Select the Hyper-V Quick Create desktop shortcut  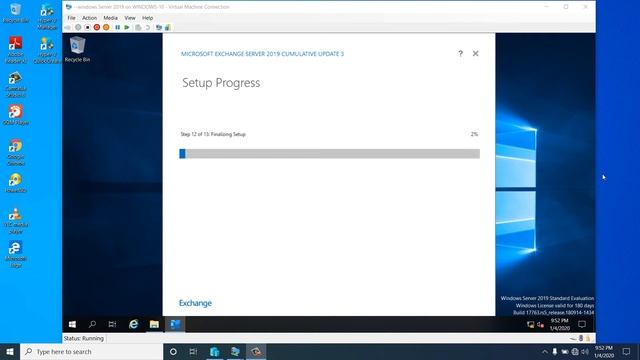pos(47,50)
